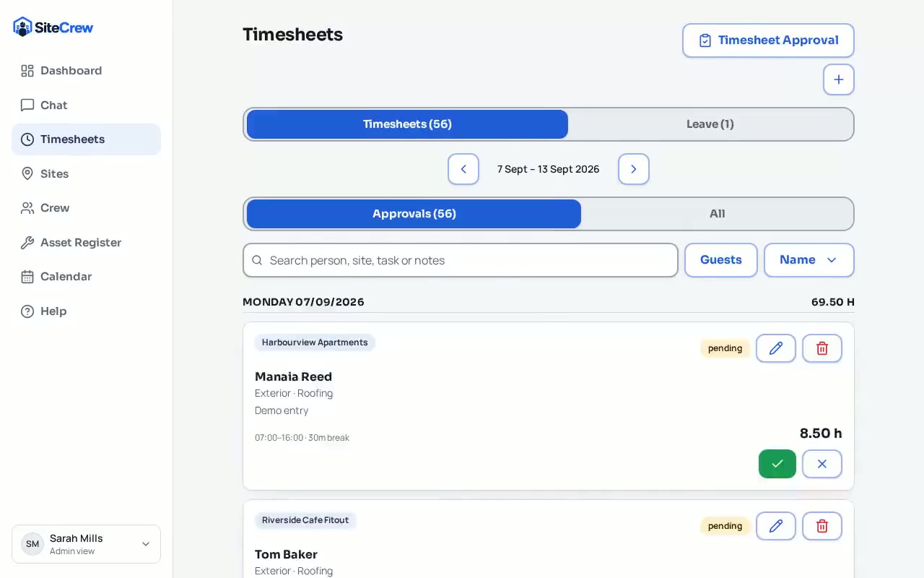924x578 pixels.
Task: Open the Help section
Action: [86, 311]
